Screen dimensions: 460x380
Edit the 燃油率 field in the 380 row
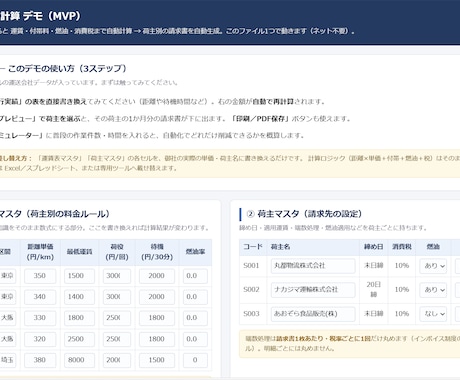pyautogui.click(x=195, y=360)
